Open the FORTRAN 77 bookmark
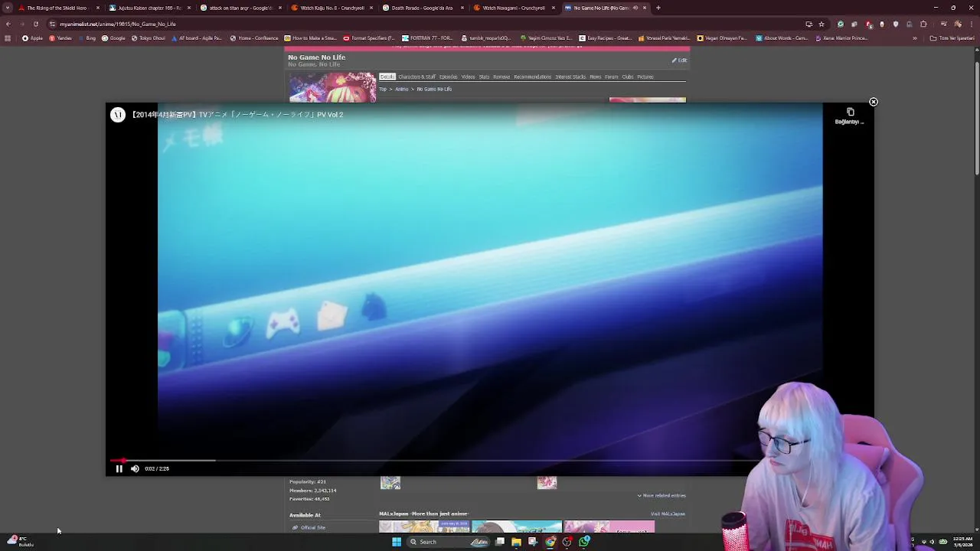This screenshot has width=980, height=551. click(427, 38)
